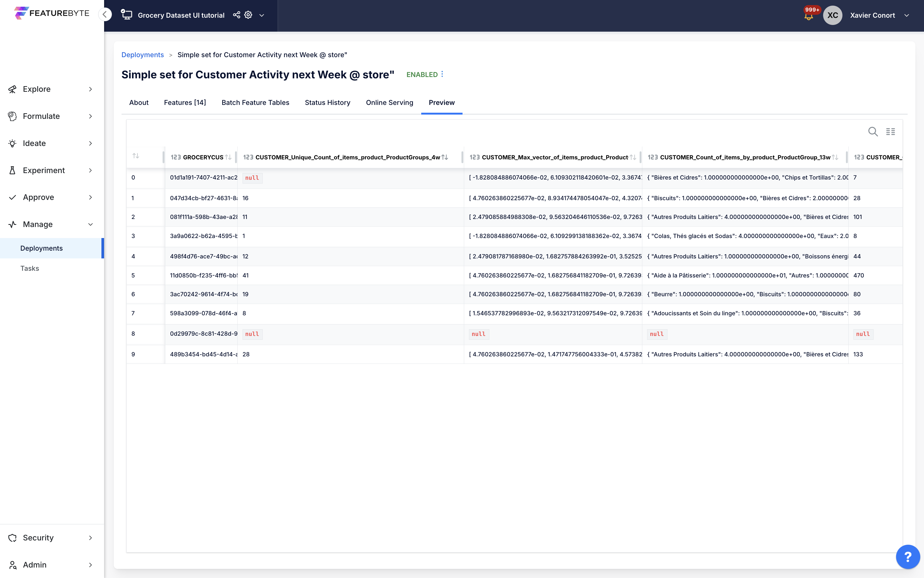Collapse the sidebar with arrow button
Image resolution: width=924 pixels, height=578 pixels.
pyautogui.click(x=105, y=14)
